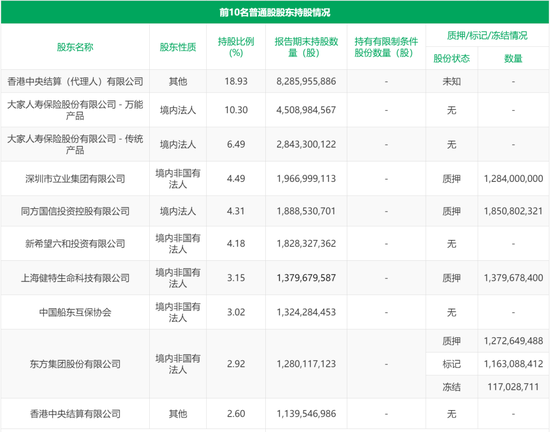This screenshot has height=432, width=550.
Task: Select share count 1,379,679,587
Action: click(x=306, y=278)
